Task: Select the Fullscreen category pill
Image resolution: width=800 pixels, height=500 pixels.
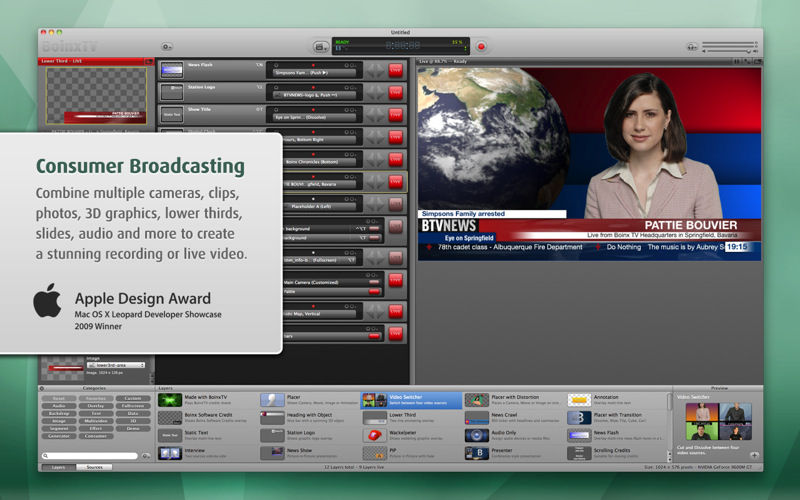Action: pos(133,406)
